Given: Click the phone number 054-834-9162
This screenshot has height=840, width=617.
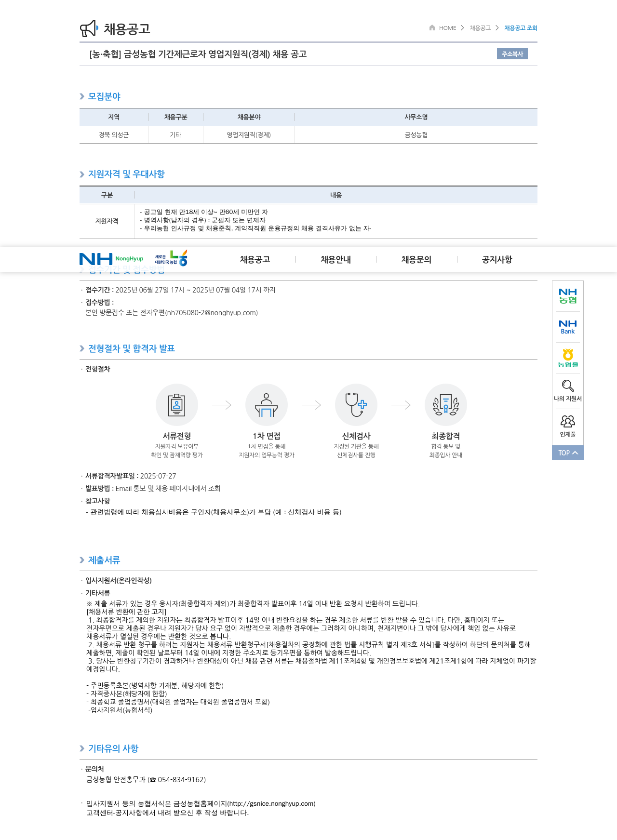Looking at the screenshot, I should (x=180, y=780).
